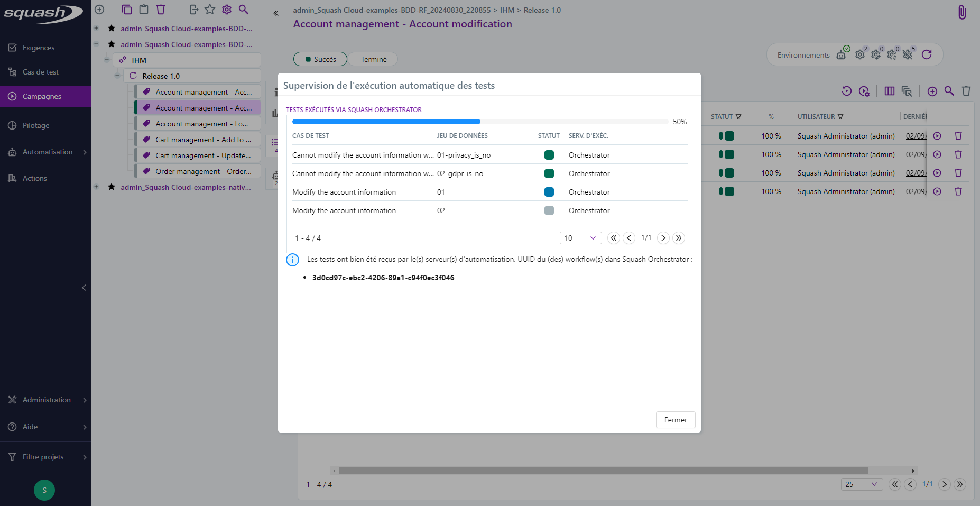Click the green status square for 01-privacy_is_no
980x506 pixels.
pos(549,155)
